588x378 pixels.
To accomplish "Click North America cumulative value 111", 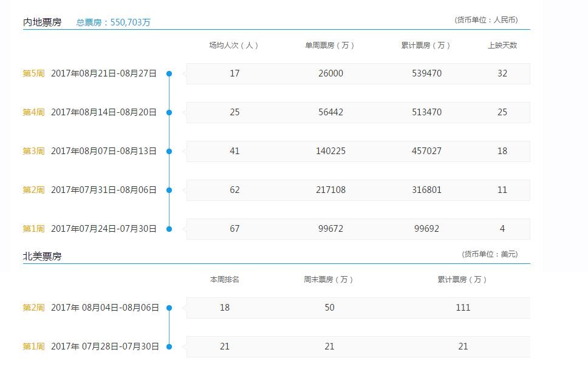I will tap(463, 308).
